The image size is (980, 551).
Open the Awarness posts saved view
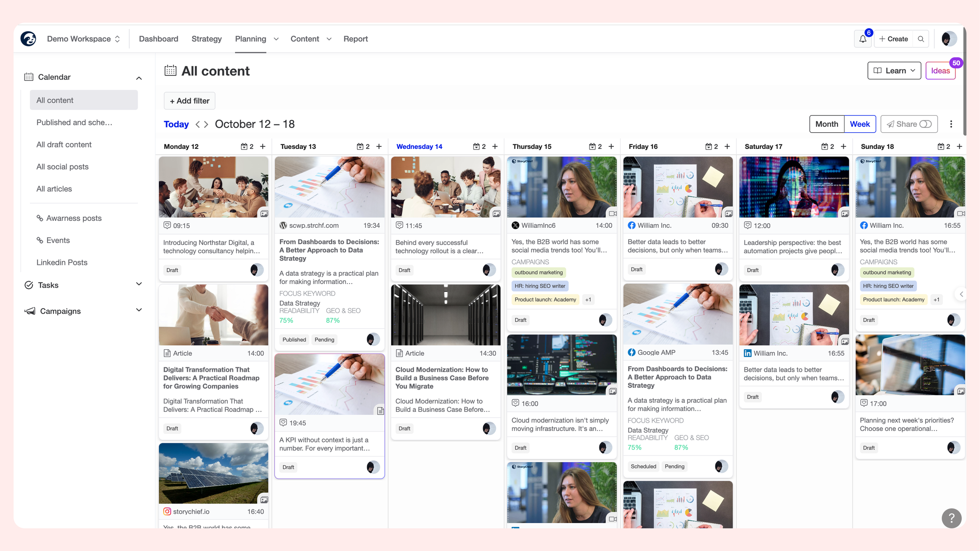coord(73,218)
